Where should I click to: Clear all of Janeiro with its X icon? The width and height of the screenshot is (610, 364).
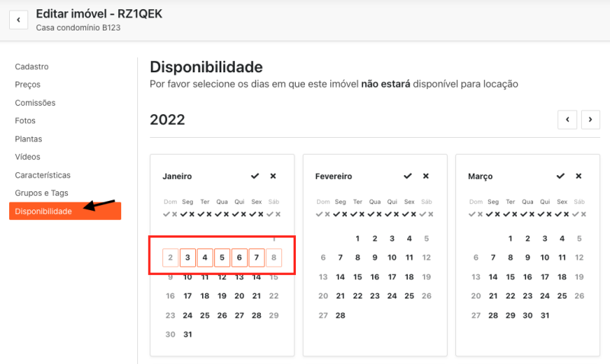pyautogui.click(x=273, y=176)
